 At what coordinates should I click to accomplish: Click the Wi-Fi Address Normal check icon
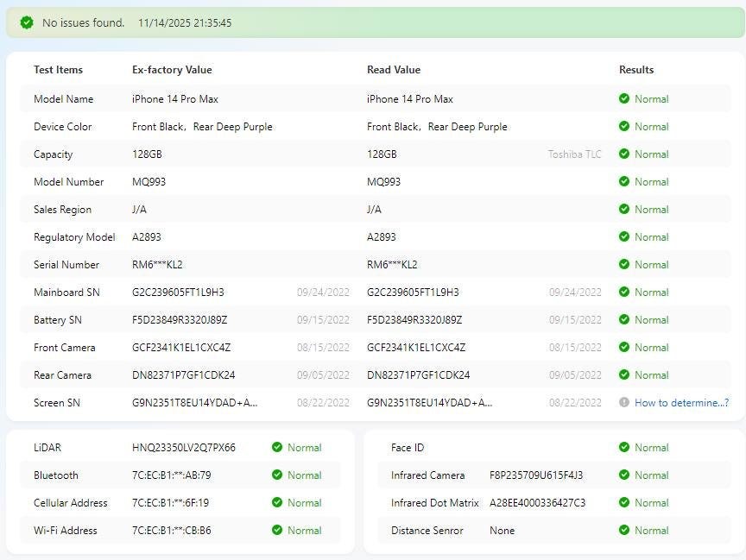coord(277,531)
